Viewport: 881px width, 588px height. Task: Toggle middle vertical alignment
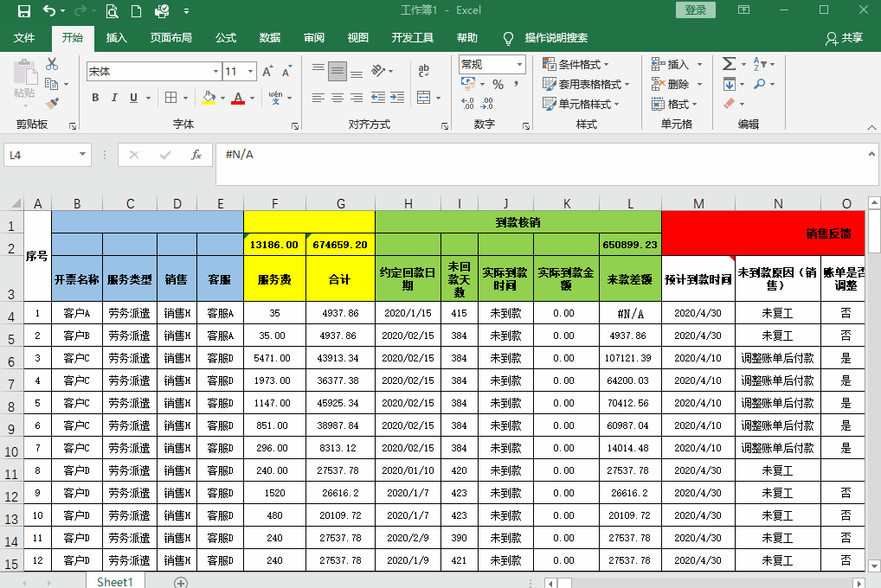(338, 71)
